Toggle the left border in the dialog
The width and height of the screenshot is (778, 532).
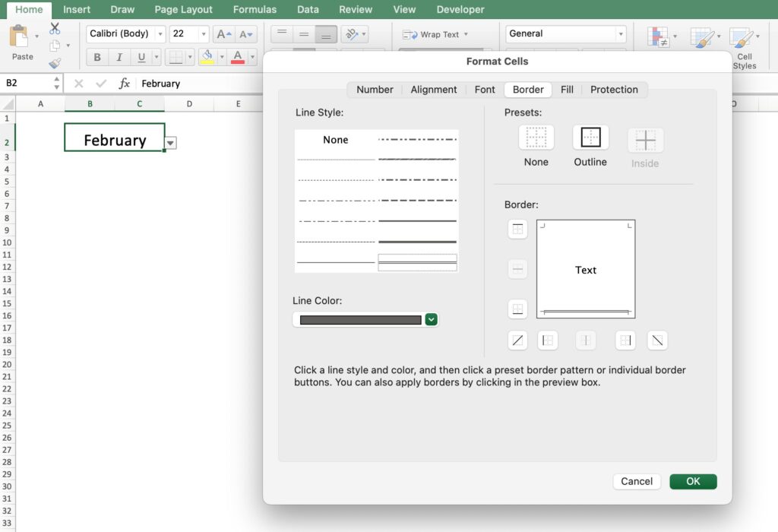(x=548, y=340)
